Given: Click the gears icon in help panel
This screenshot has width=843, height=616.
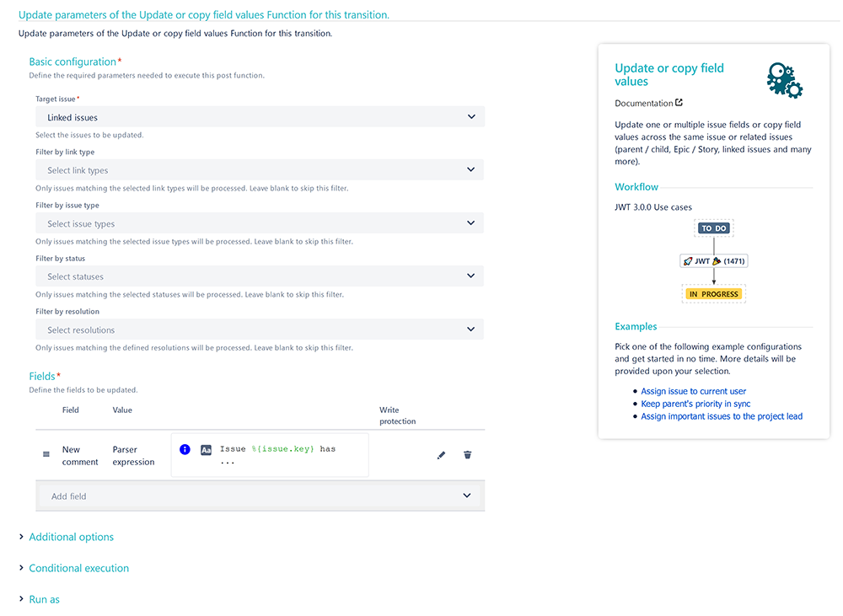Looking at the screenshot, I should click(x=784, y=81).
